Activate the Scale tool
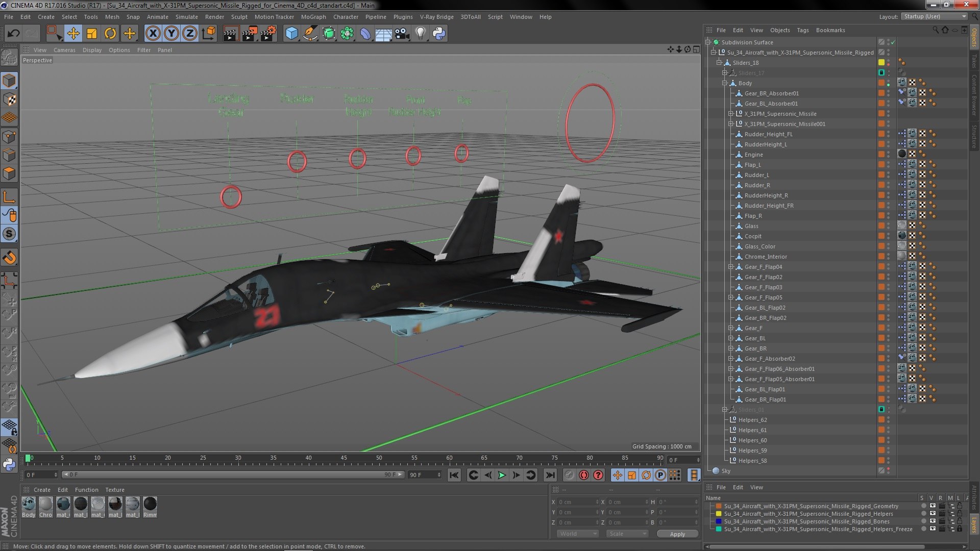The height and width of the screenshot is (551, 980). [92, 34]
